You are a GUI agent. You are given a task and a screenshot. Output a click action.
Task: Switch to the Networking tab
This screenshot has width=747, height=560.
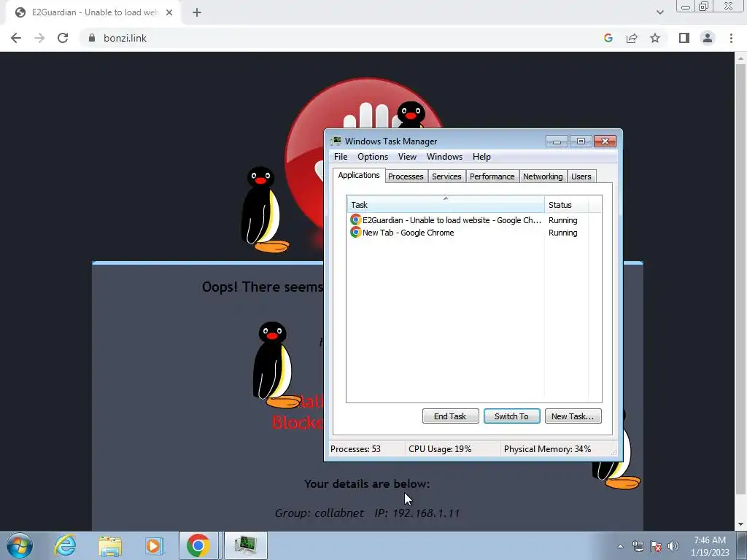(543, 176)
